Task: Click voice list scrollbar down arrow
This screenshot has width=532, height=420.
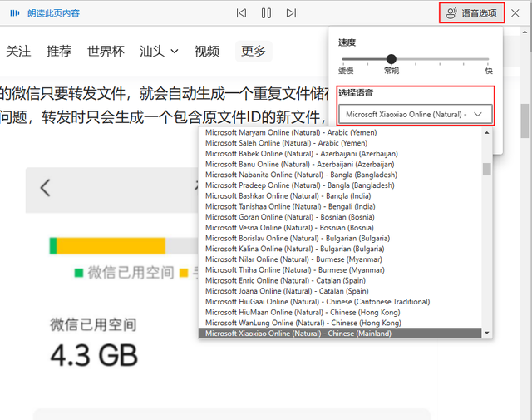Action: click(487, 333)
